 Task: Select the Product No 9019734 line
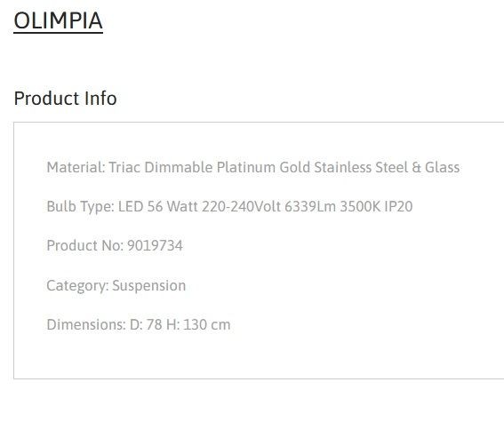[115, 246]
